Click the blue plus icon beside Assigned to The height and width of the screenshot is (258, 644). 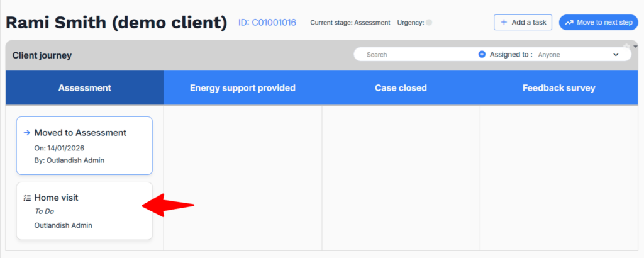tap(482, 55)
